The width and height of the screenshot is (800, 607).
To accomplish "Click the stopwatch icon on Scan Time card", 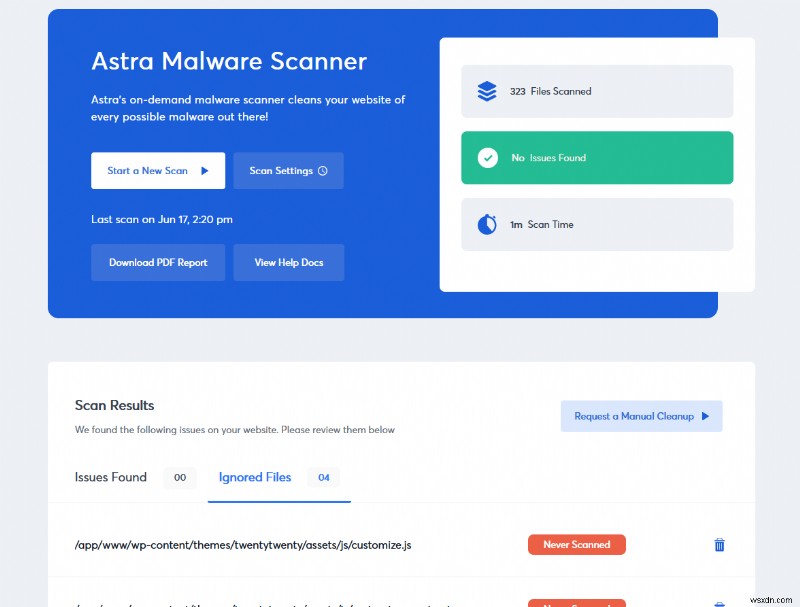I will (487, 224).
